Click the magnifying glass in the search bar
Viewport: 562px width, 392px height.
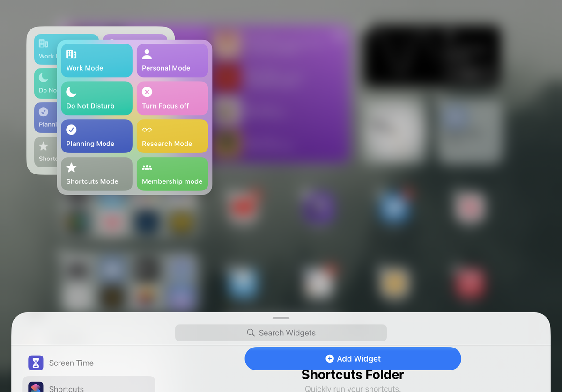[251, 333]
